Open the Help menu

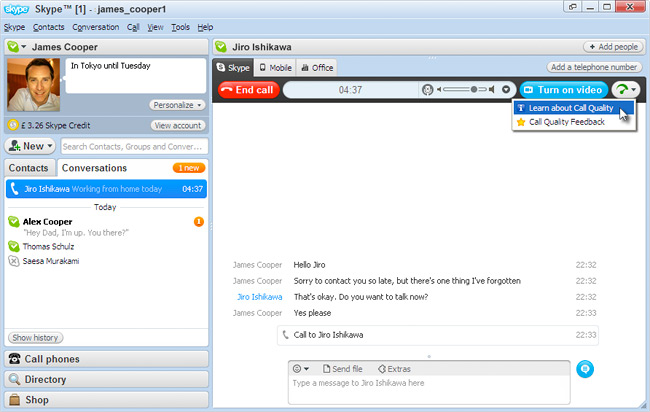tap(205, 27)
